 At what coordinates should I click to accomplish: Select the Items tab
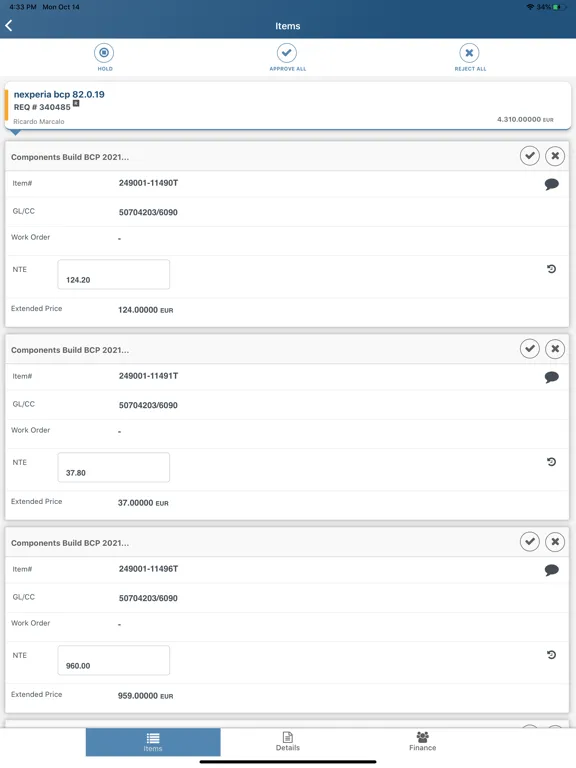point(153,742)
